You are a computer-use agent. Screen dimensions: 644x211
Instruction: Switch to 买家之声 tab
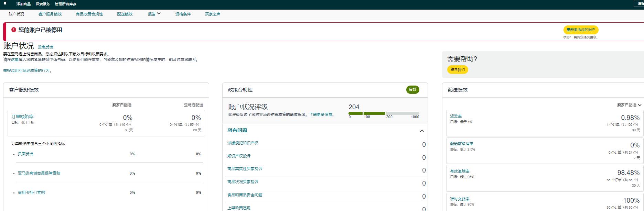213,14
